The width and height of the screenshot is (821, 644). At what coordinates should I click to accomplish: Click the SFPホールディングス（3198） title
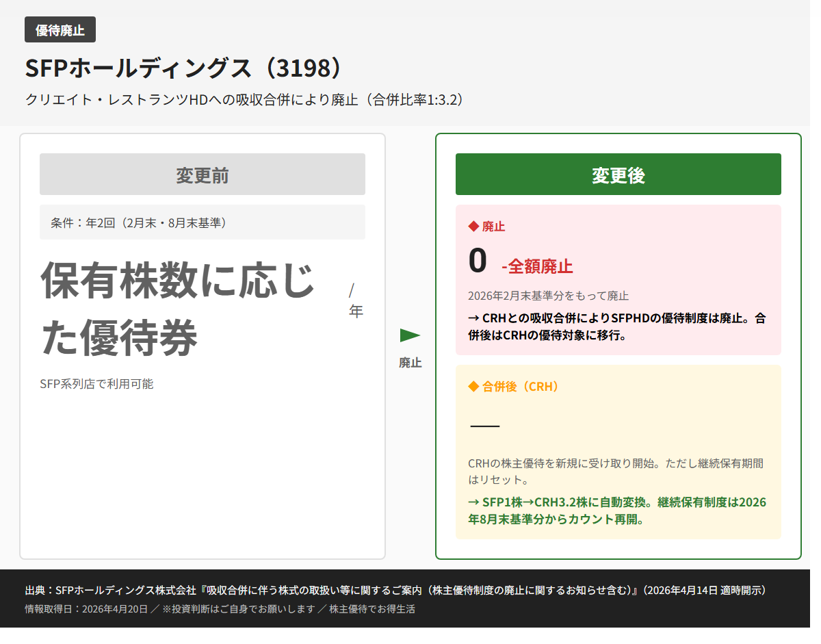point(183,68)
